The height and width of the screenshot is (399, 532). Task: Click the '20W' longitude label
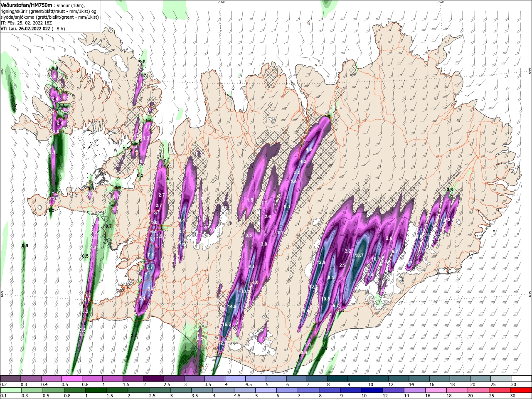221,2
